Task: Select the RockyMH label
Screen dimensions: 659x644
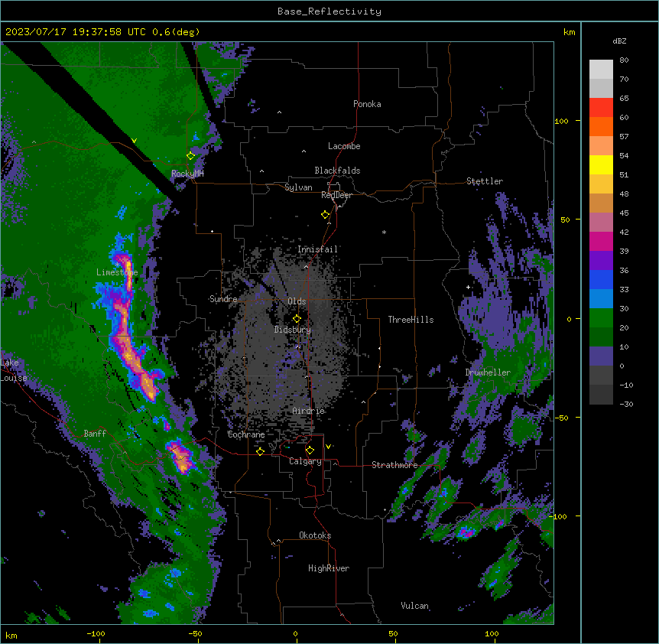Action: 187,174
